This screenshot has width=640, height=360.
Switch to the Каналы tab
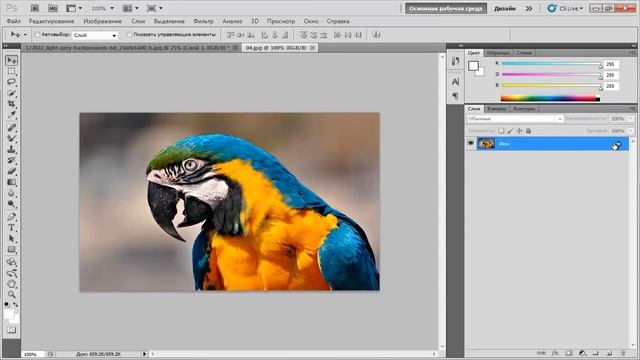coord(497,109)
